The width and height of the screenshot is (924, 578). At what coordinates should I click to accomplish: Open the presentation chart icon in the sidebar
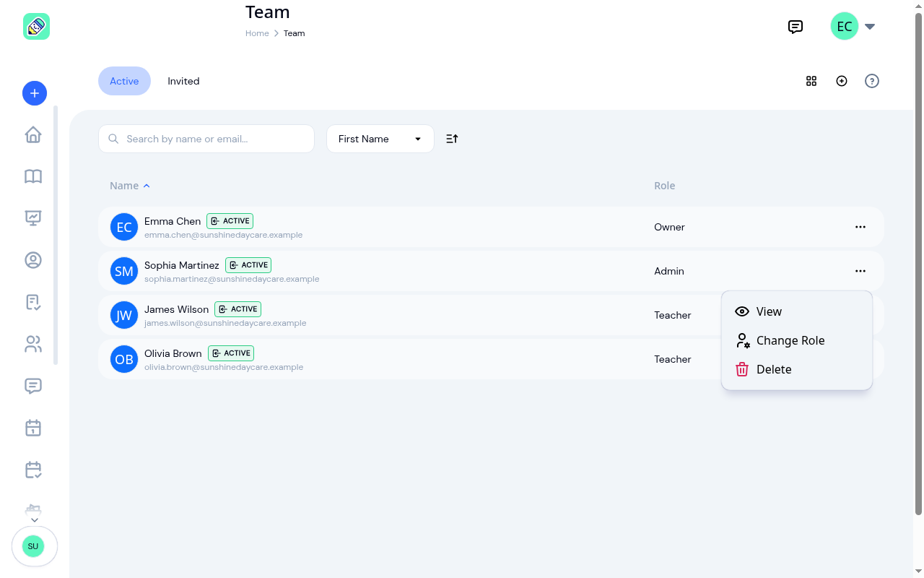[x=33, y=218]
